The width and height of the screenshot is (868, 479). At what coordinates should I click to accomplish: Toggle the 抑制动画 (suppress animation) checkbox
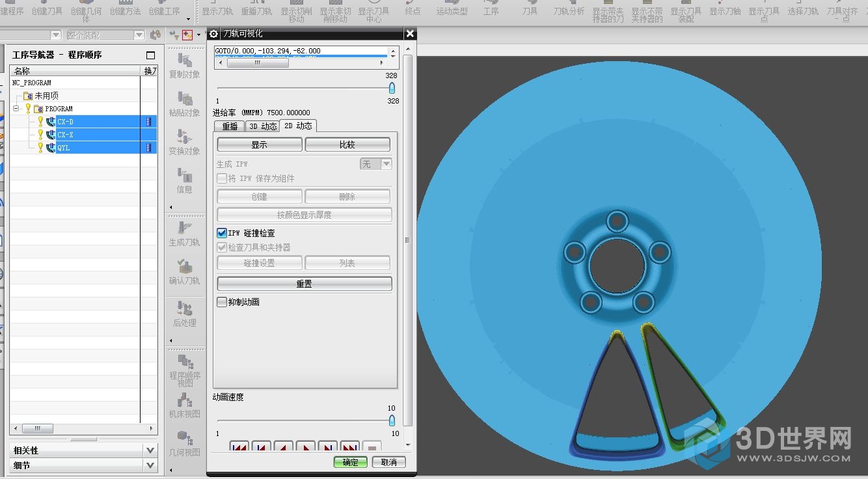click(x=222, y=302)
